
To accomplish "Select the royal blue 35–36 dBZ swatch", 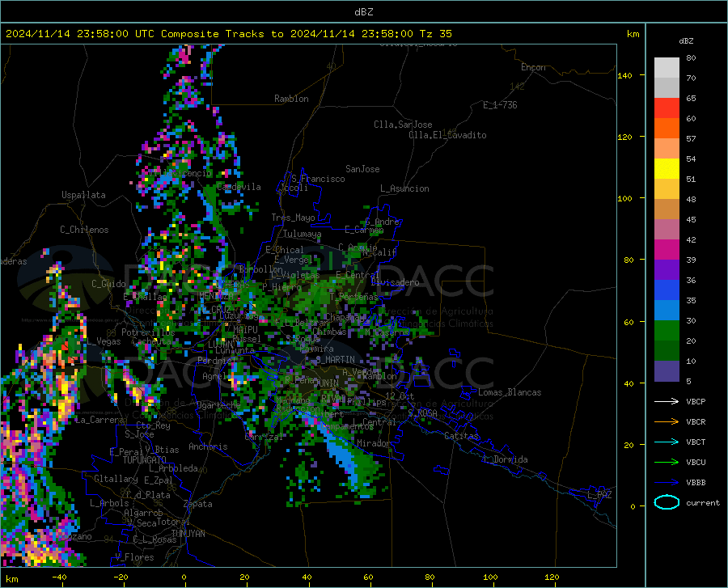I will tap(667, 290).
